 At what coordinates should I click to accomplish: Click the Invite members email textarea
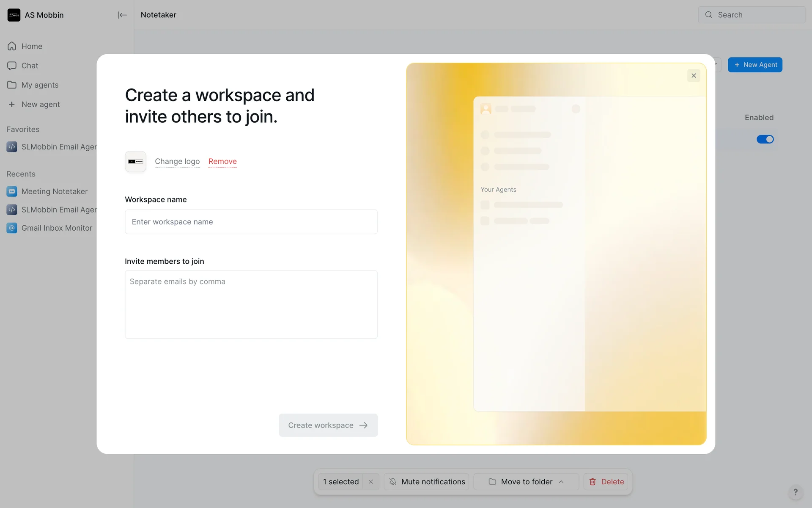coord(251,304)
